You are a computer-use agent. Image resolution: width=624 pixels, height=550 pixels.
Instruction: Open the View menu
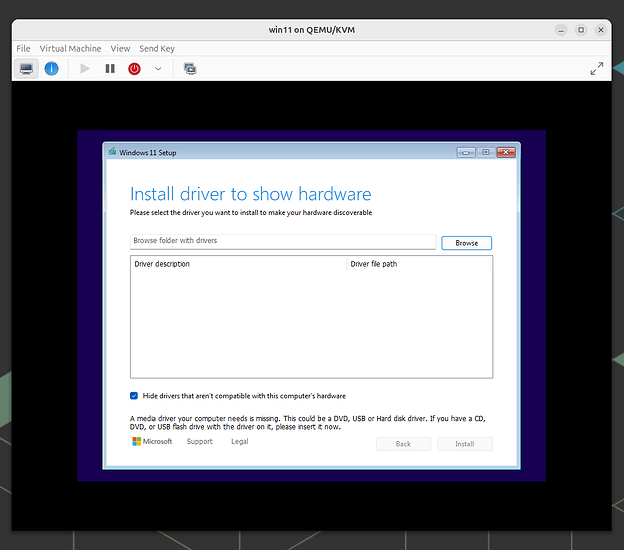tap(120, 49)
